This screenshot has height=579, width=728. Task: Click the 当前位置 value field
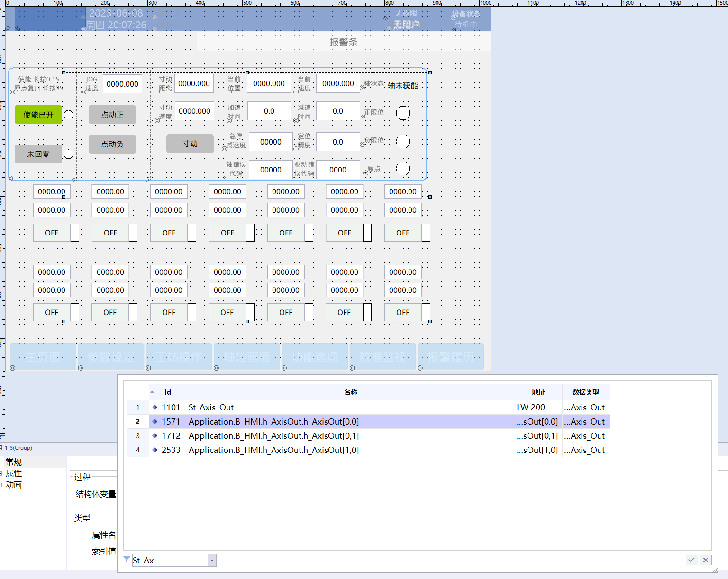(269, 83)
